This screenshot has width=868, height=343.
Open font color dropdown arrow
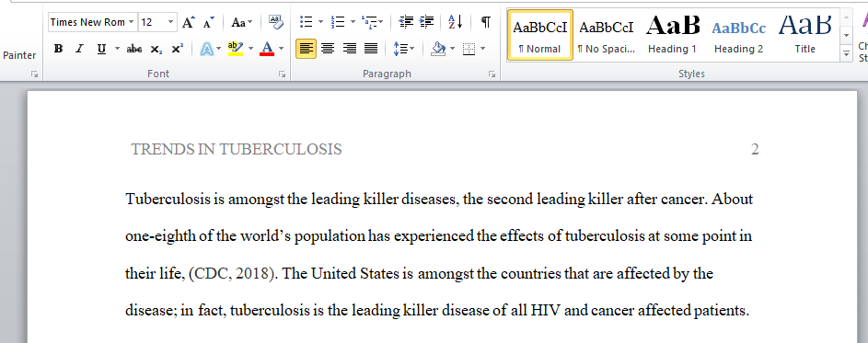pos(281,49)
